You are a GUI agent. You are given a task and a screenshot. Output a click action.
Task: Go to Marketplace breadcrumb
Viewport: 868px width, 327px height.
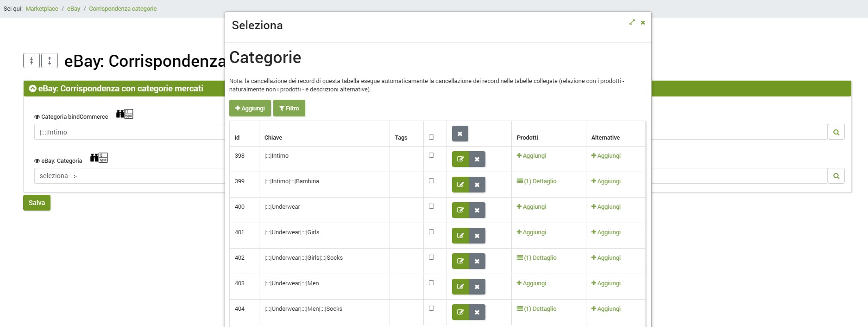pos(42,9)
